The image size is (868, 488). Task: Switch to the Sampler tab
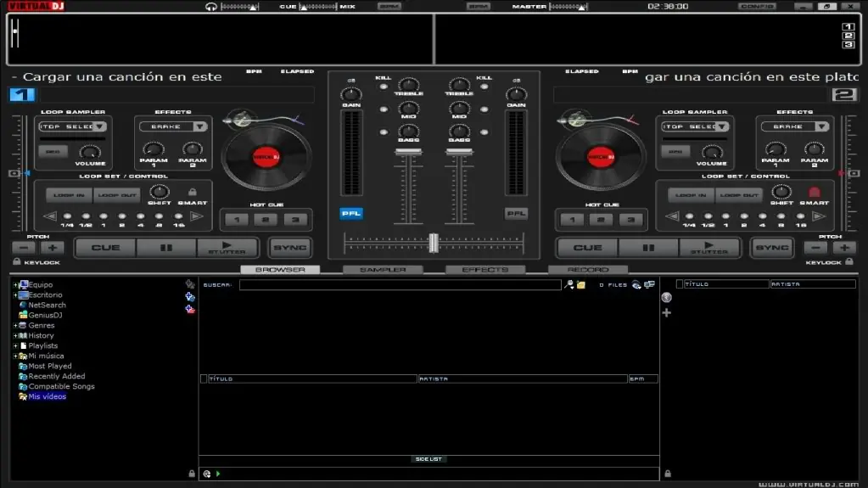click(383, 270)
